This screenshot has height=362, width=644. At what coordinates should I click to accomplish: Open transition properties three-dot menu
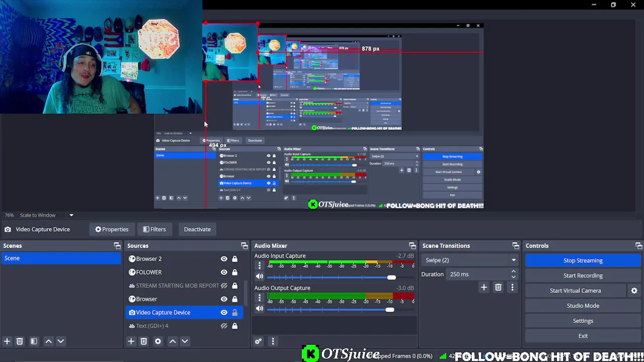point(512,287)
